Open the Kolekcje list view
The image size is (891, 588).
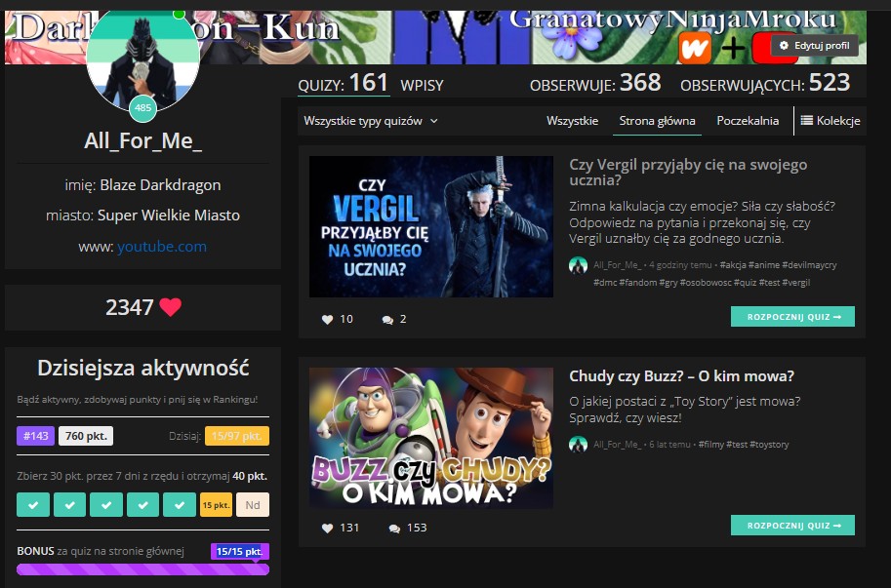point(830,121)
